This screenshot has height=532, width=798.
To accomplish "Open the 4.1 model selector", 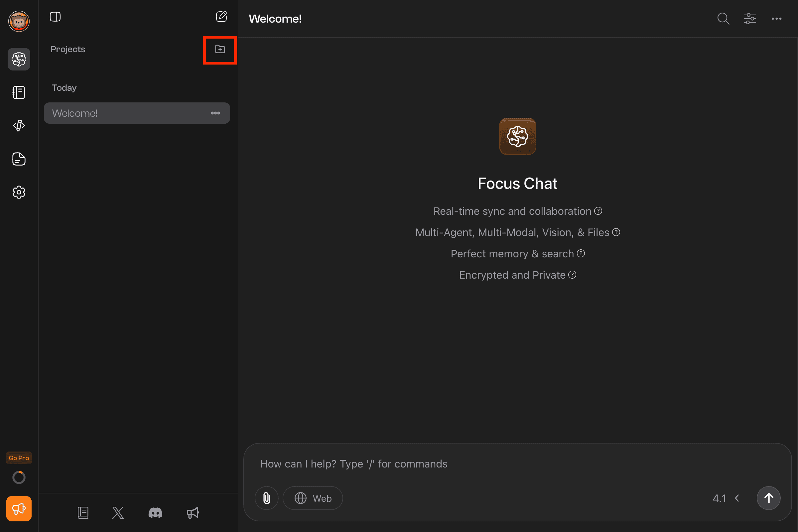I will (726, 498).
